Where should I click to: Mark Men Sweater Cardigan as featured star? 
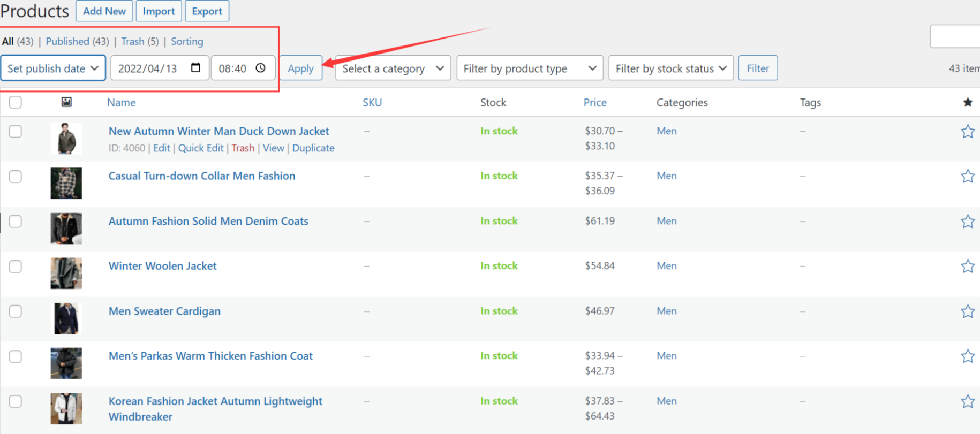click(x=967, y=311)
